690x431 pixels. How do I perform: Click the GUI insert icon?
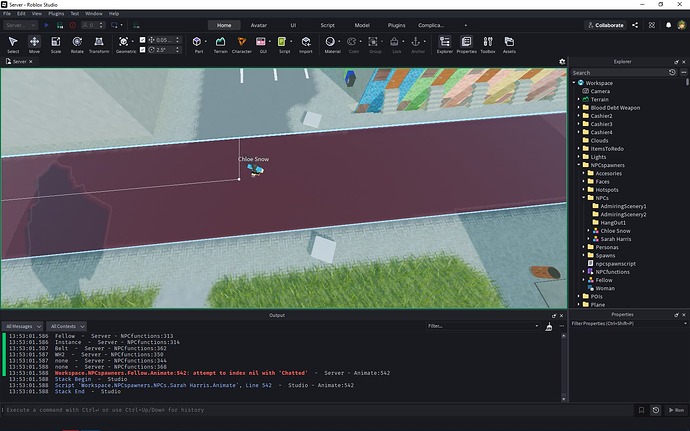point(261,44)
